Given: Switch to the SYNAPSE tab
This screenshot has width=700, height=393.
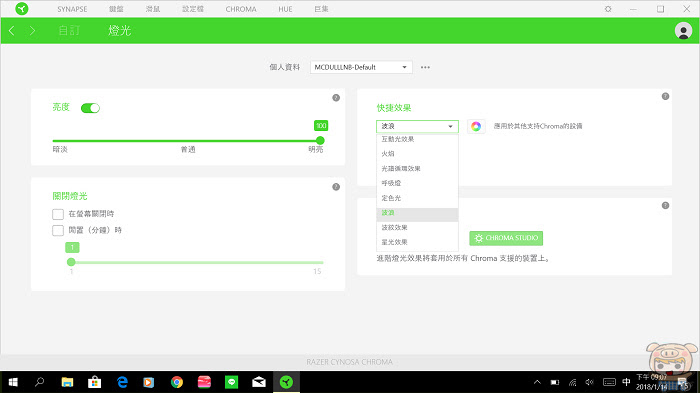Looking at the screenshot, I should point(72,9).
